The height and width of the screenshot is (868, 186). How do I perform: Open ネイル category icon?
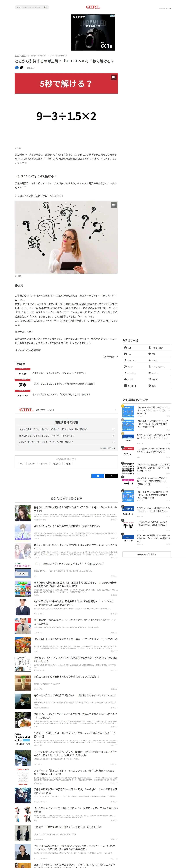click(x=150, y=360)
